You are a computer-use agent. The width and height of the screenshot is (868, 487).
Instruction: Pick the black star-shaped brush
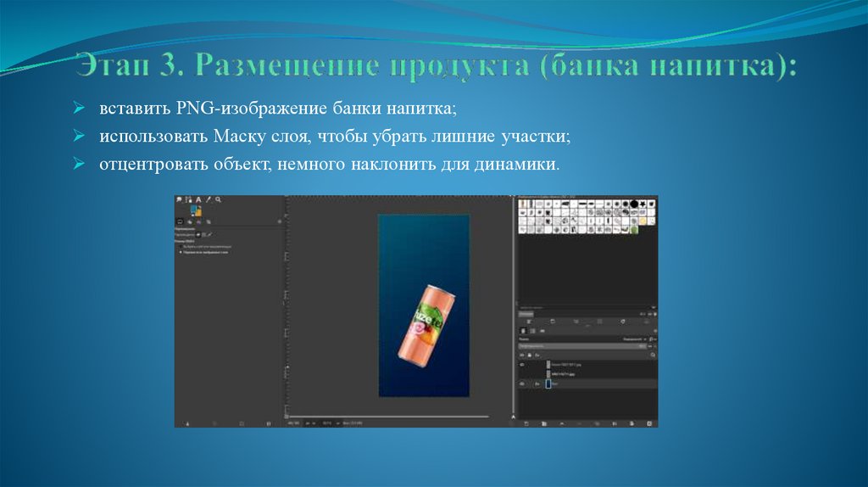click(x=643, y=204)
